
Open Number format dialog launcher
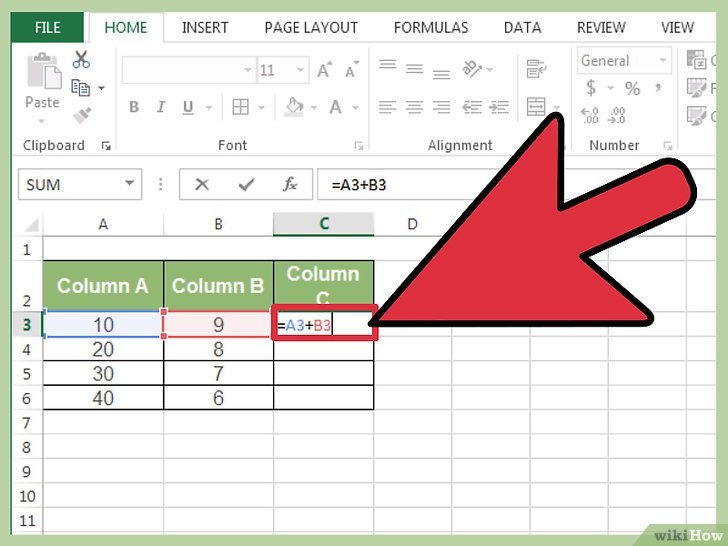coord(668,146)
